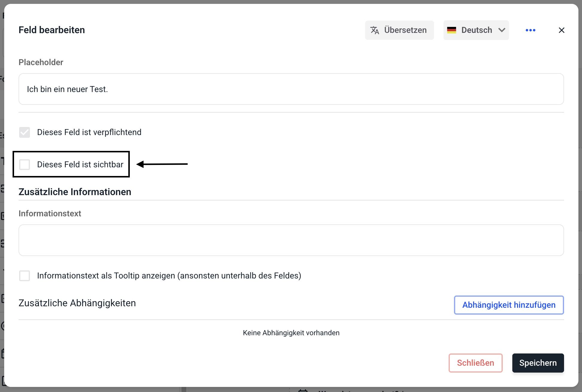Click the chevron arrow next to Deutsch
This screenshot has height=392, width=582.
pos(502,30)
